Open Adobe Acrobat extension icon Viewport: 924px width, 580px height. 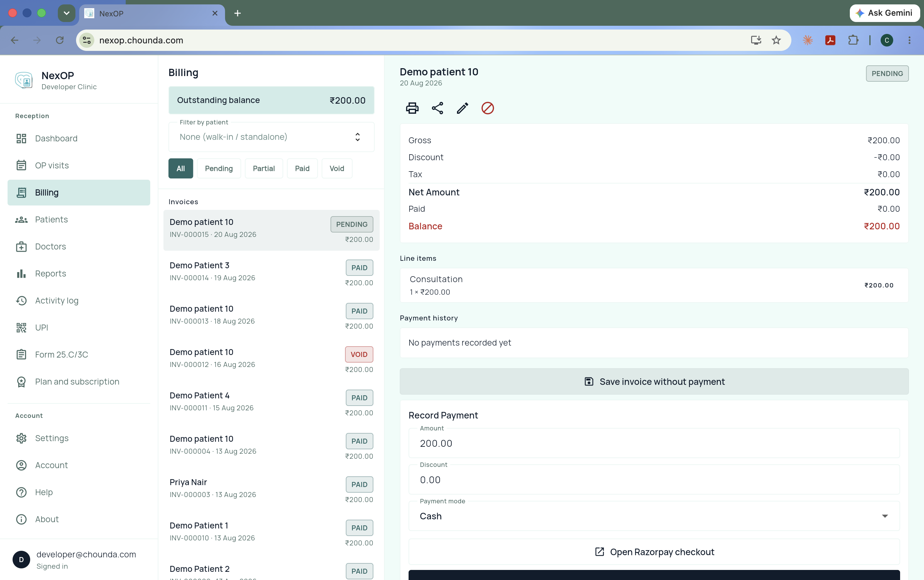(830, 40)
